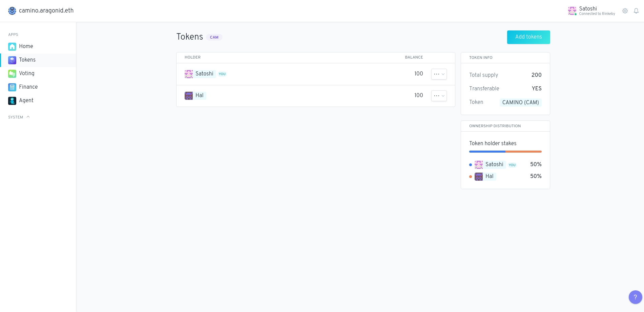Open the settings gear icon

tap(625, 11)
